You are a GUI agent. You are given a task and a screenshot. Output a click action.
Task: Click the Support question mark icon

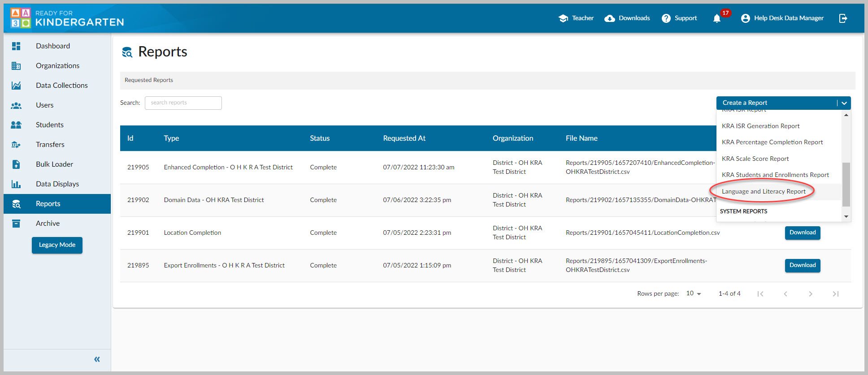pyautogui.click(x=666, y=18)
